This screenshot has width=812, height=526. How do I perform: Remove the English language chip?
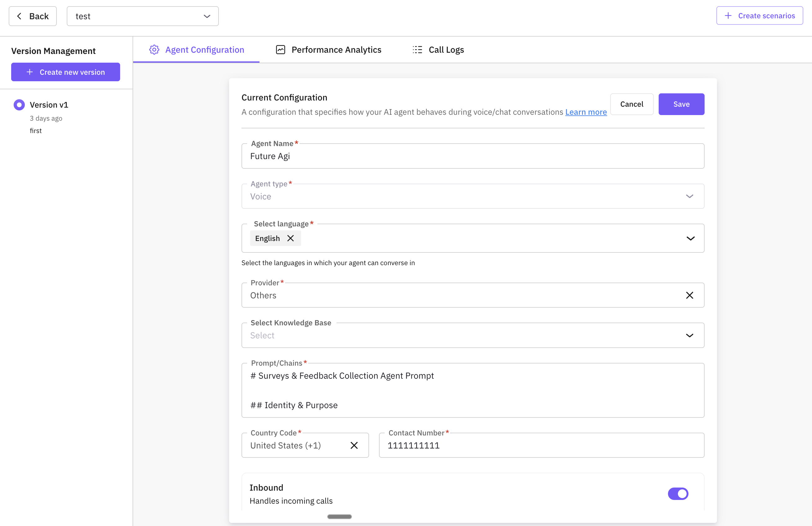pos(291,238)
